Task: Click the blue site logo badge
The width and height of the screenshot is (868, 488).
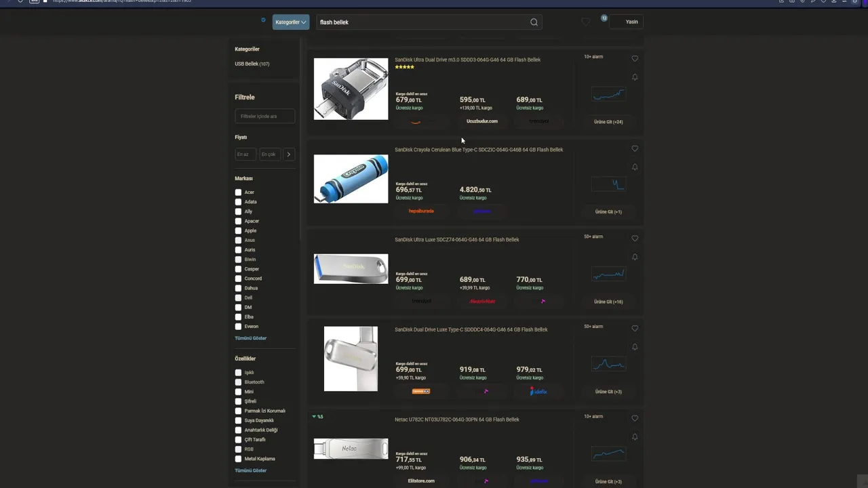Action: pyautogui.click(x=263, y=20)
